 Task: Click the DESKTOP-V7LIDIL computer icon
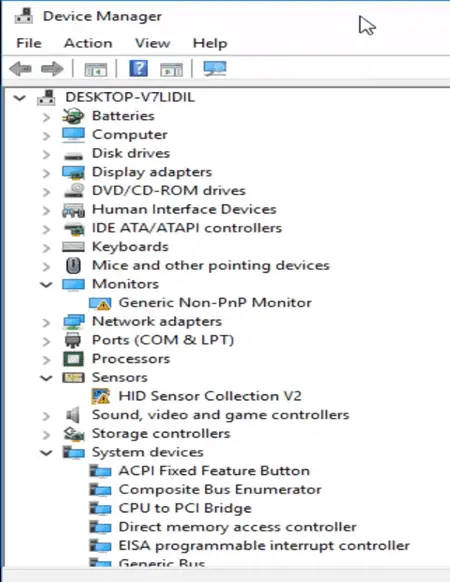[46, 98]
